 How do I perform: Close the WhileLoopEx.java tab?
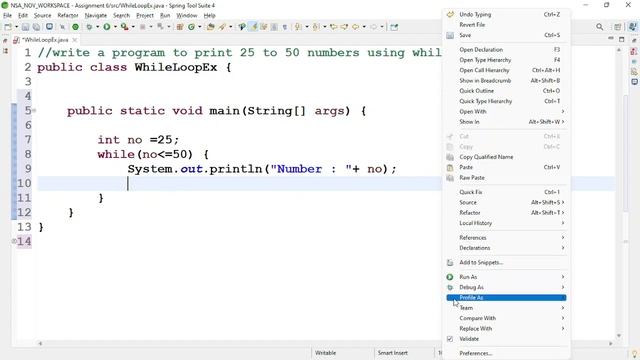tap(75, 40)
